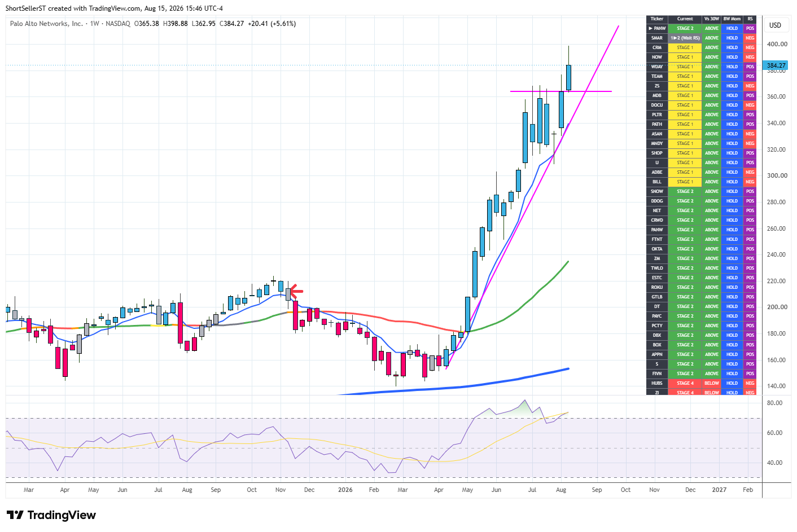Viewport: 797px width, 532px height.
Task: Click the red arrow marker near November candle
Action: [x=297, y=291]
